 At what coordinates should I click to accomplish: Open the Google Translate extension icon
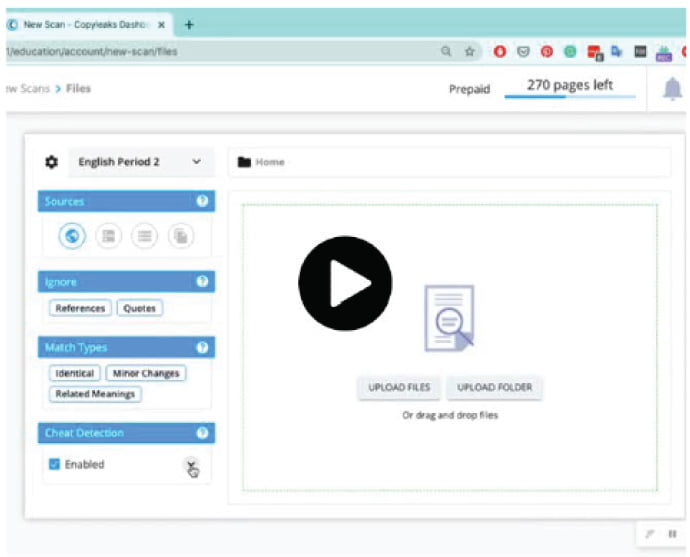[617, 51]
